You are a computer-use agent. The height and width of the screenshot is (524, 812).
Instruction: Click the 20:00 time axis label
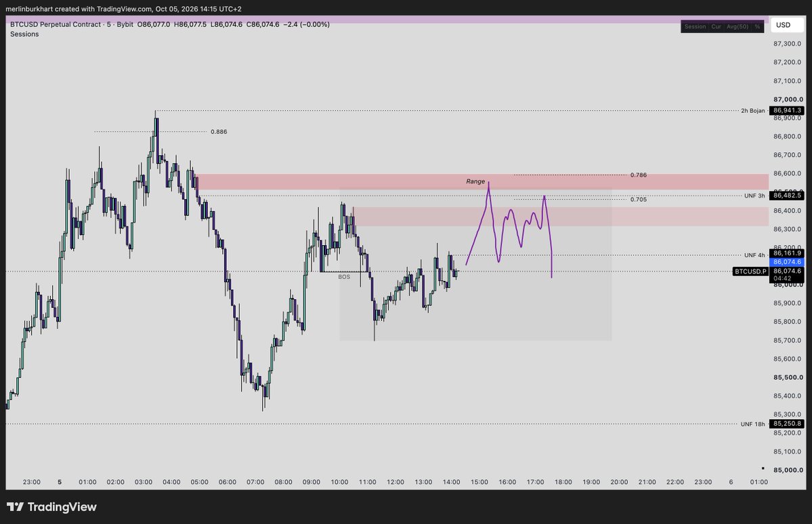[x=619, y=482]
